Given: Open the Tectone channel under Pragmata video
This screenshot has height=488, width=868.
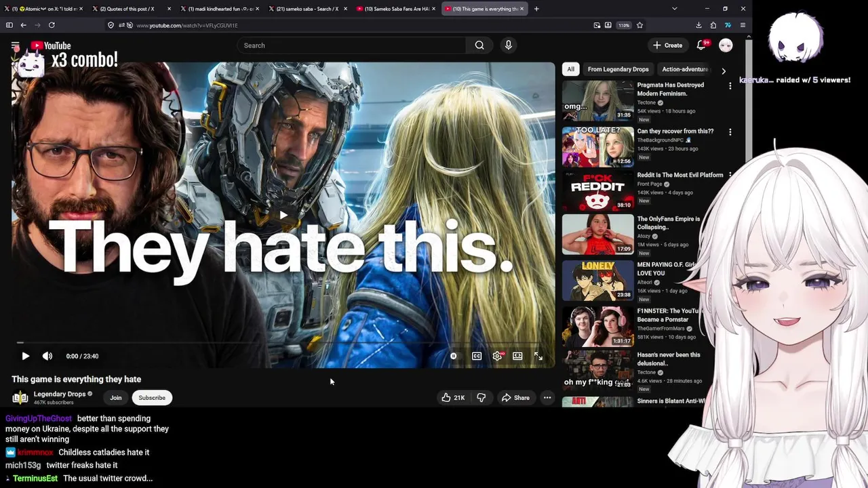Looking at the screenshot, I should (x=647, y=103).
